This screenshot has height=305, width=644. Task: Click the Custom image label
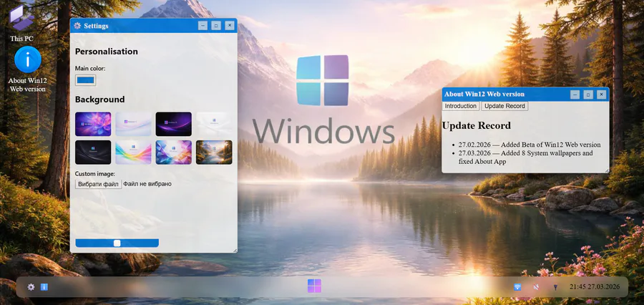coord(95,174)
